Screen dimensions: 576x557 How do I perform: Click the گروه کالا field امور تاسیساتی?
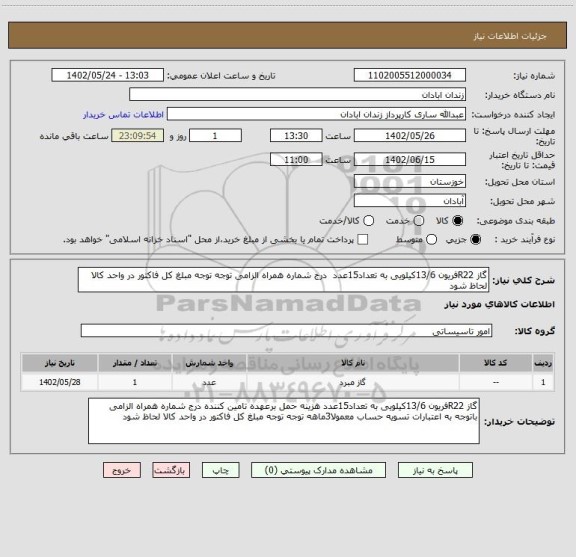(286, 331)
